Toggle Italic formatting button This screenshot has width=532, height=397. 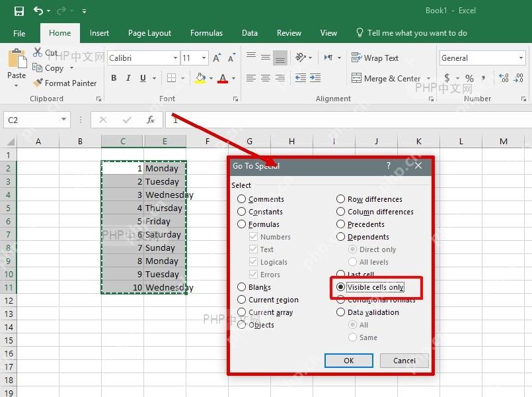pos(128,78)
